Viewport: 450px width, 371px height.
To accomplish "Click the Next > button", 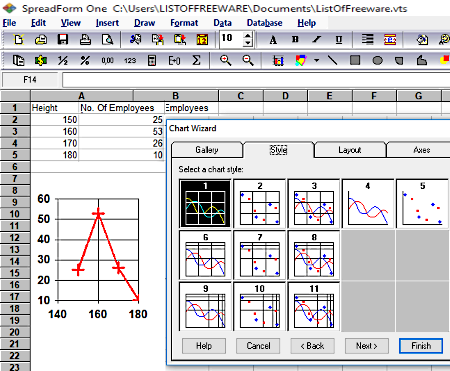I will 367,346.
